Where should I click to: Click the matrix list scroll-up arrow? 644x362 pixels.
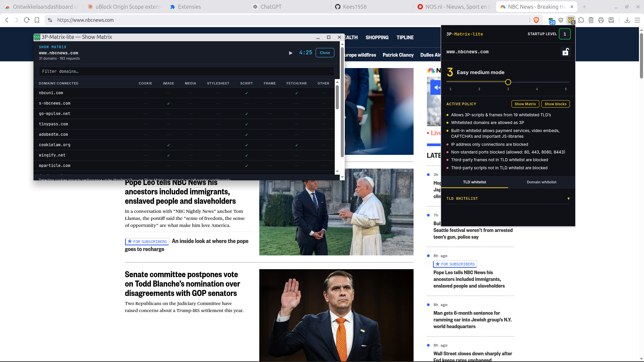[337, 82]
